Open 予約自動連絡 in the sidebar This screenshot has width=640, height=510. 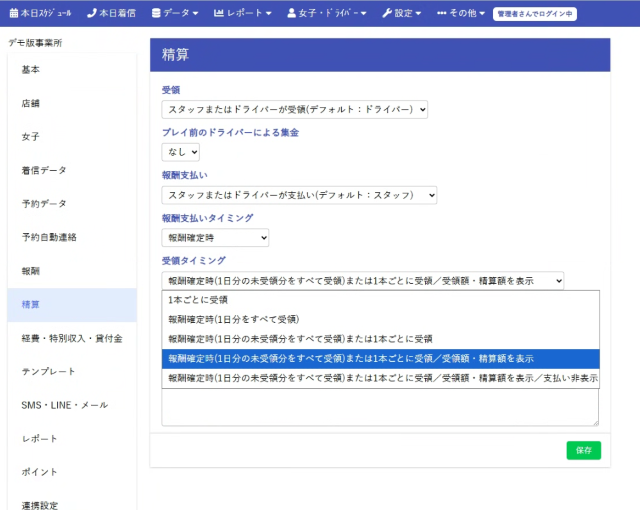pyautogui.click(x=72, y=237)
